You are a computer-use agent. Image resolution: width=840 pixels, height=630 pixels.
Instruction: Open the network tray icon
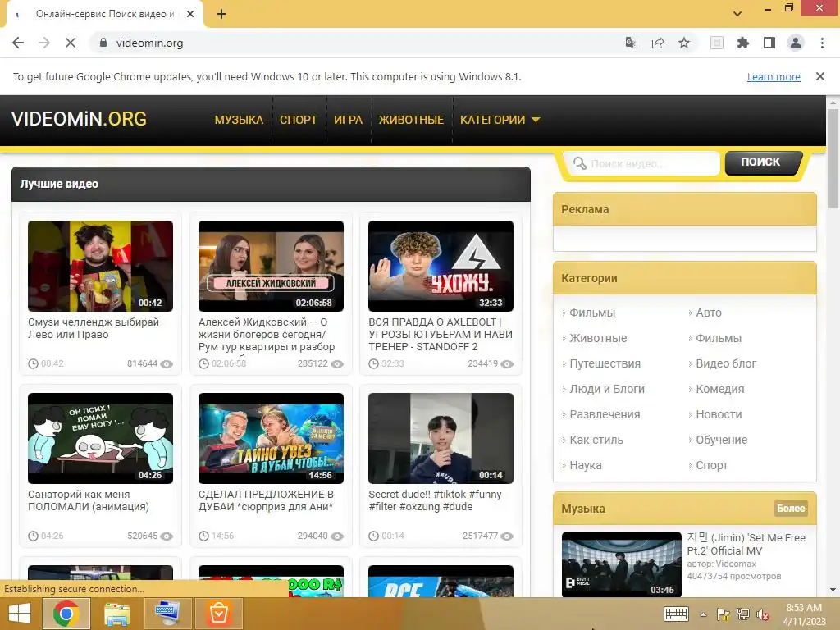pos(742,614)
